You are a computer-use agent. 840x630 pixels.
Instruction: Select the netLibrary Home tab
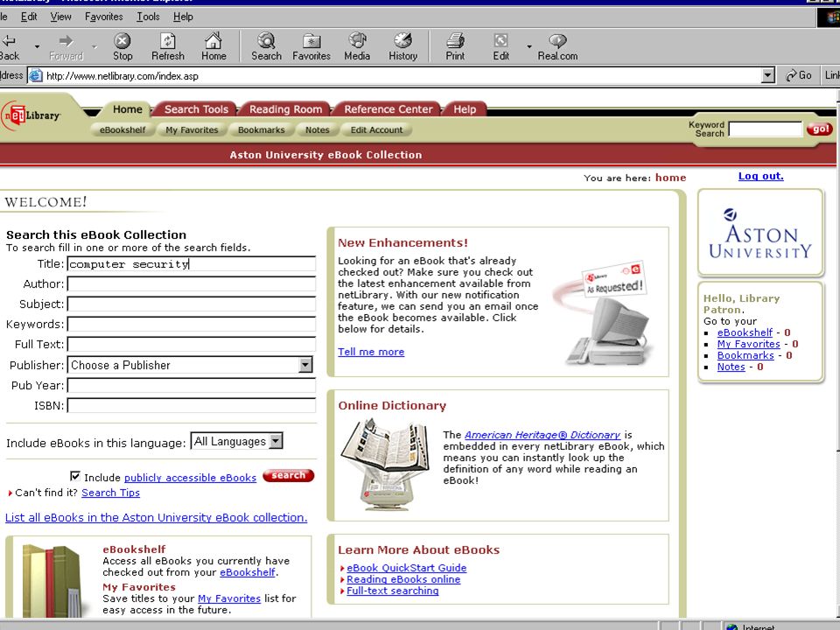point(128,109)
